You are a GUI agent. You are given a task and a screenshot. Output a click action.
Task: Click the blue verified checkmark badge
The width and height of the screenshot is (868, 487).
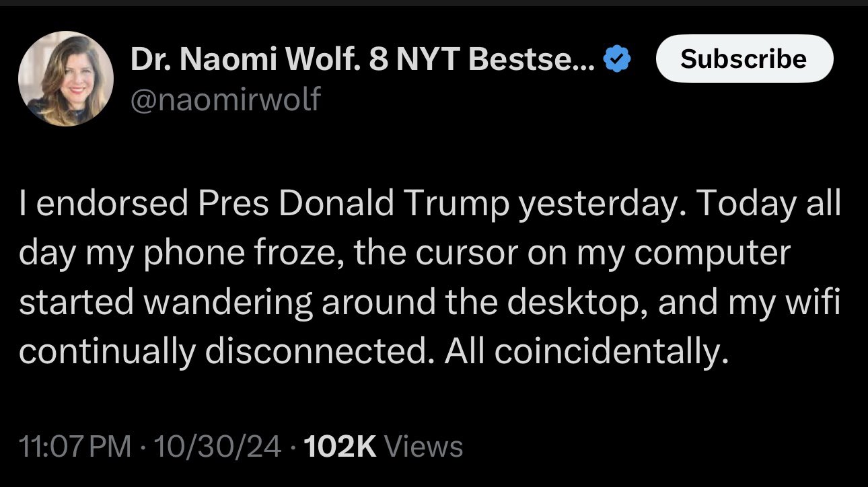(x=616, y=61)
